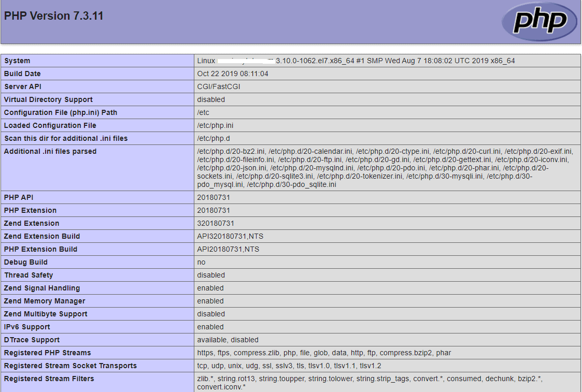Click the IPv6 Support label
The width and height of the screenshot is (582, 392).
[27, 327]
